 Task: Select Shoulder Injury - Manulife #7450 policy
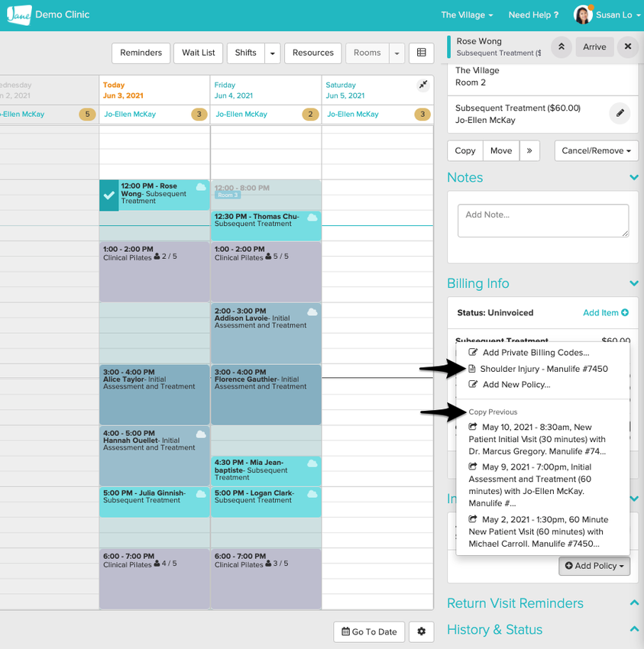tap(543, 369)
